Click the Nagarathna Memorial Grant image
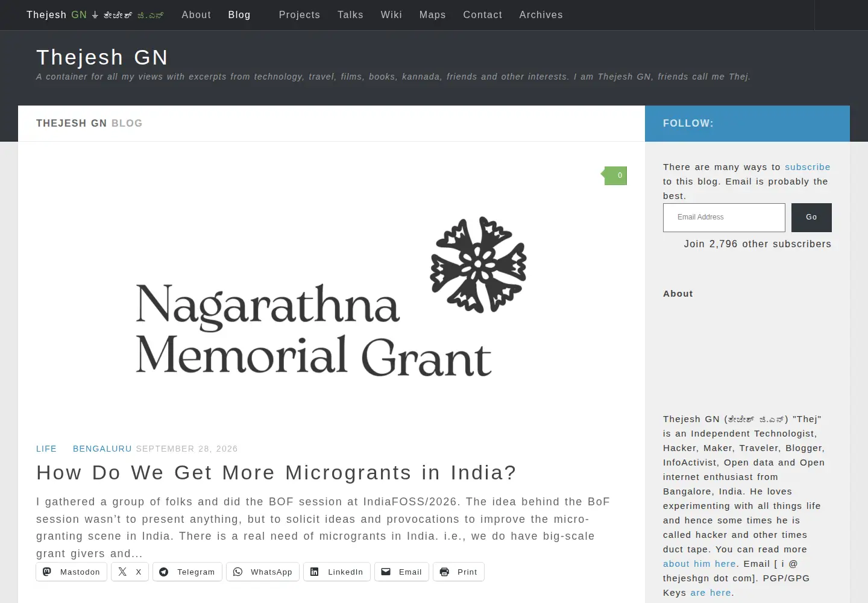 (x=331, y=296)
